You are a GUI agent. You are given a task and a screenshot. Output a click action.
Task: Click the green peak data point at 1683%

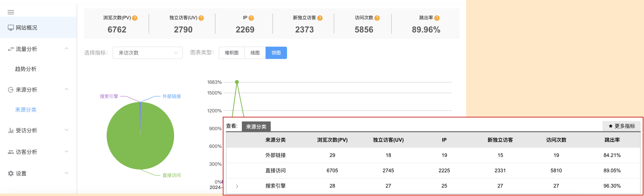[x=237, y=82]
